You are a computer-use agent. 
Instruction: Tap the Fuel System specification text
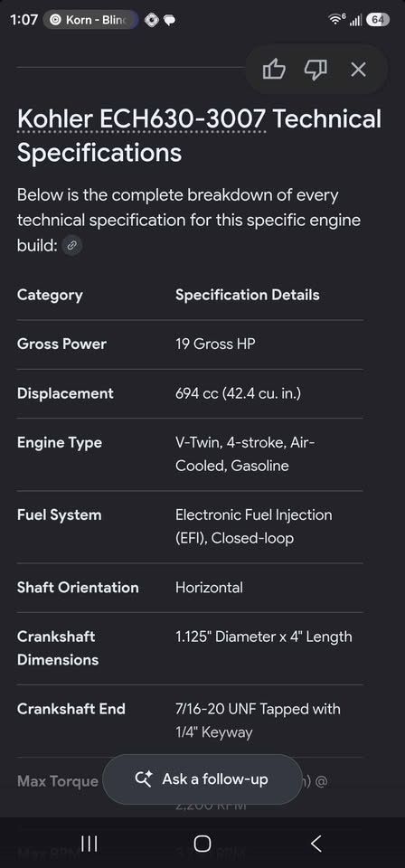(x=254, y=526)
